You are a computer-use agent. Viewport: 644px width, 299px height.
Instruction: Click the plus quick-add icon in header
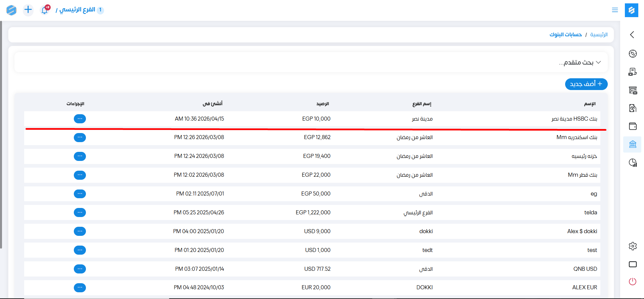28,10
